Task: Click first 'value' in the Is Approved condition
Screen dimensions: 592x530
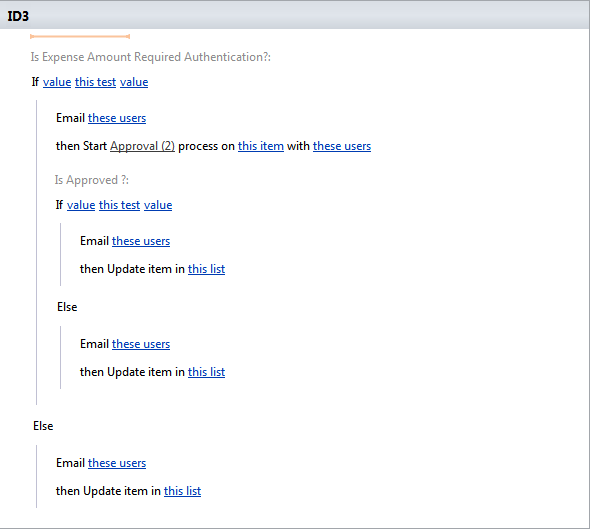Action: pyautogui.click(x=81, y=205)
